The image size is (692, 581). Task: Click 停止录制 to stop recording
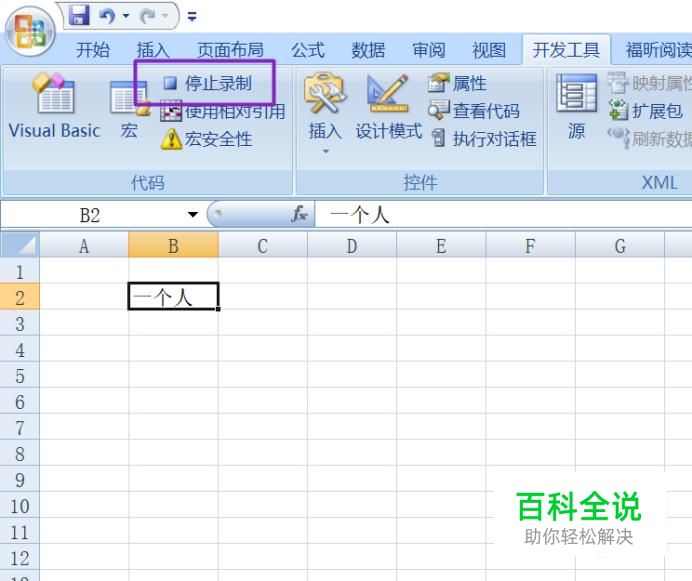(207, 83)
